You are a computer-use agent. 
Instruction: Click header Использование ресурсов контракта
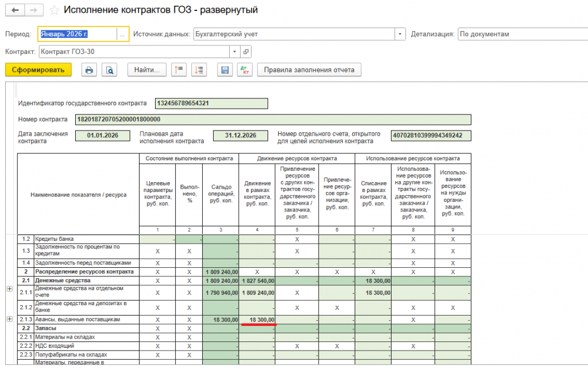click(413, 159)
